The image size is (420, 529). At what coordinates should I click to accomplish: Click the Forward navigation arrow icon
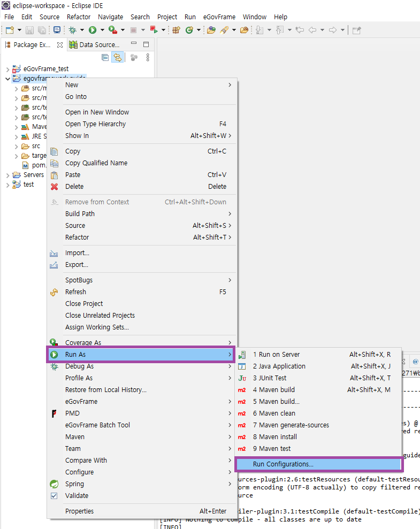click(333, 30)
